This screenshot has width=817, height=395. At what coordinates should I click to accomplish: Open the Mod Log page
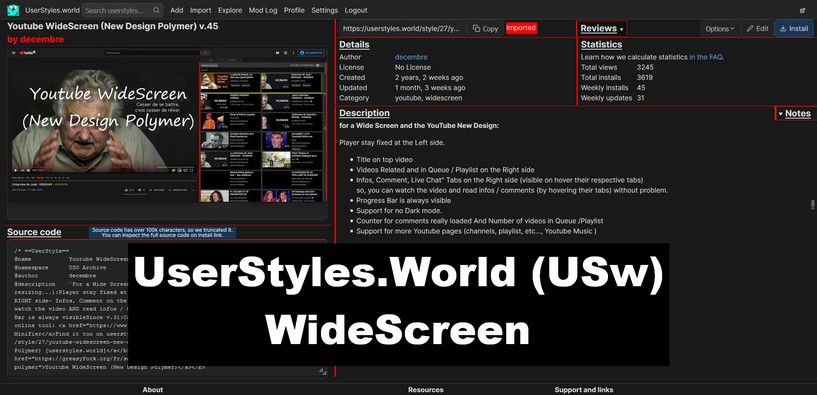coord(263,10)
